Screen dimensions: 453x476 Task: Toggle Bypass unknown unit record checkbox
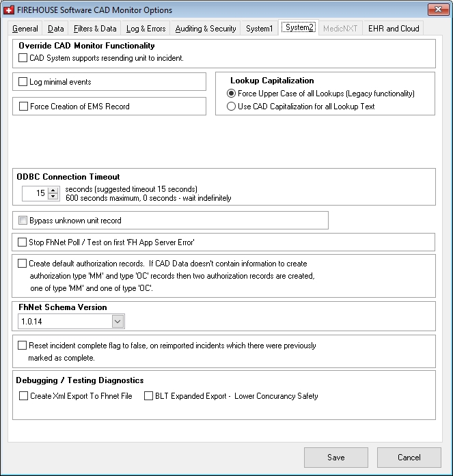pyautogui.click(x=23, y=220)
